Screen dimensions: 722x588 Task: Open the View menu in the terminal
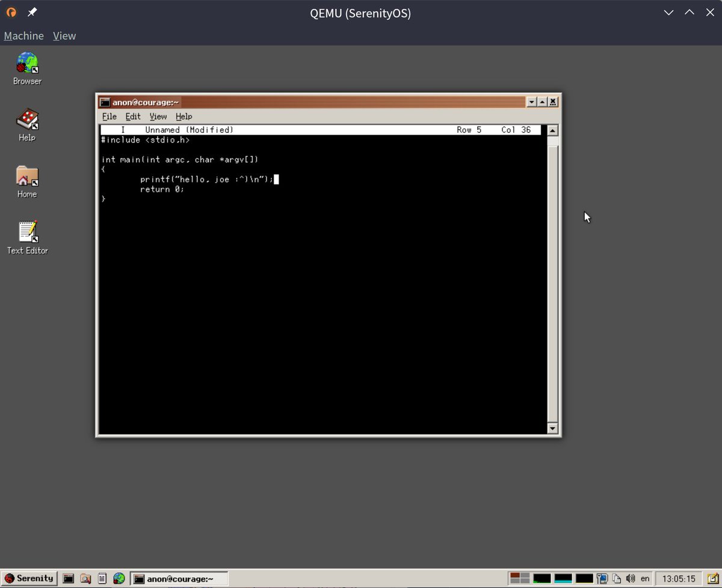[x=158, y=117]
